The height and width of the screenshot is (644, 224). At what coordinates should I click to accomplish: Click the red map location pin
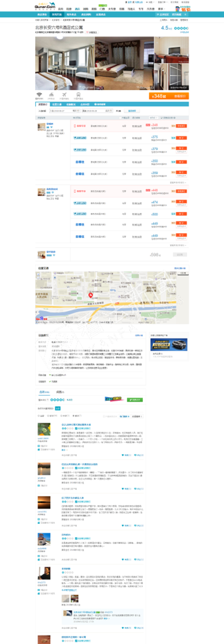point(90,295)
